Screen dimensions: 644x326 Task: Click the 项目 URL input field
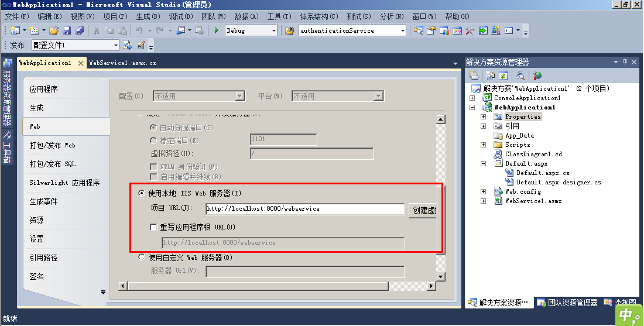click(x=305, y=208)
